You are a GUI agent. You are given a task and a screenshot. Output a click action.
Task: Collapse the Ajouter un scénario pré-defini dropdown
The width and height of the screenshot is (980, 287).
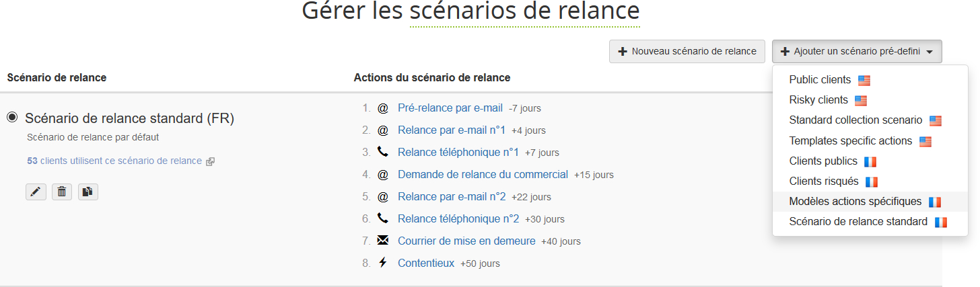click(x=857, y=52)
